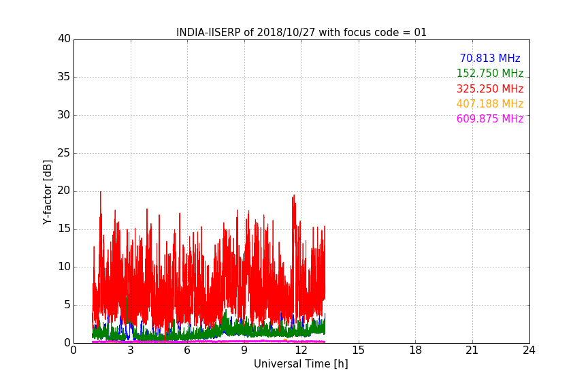
Task: Select the orange 407.188 MHz legend label
Action: [490, 104]
